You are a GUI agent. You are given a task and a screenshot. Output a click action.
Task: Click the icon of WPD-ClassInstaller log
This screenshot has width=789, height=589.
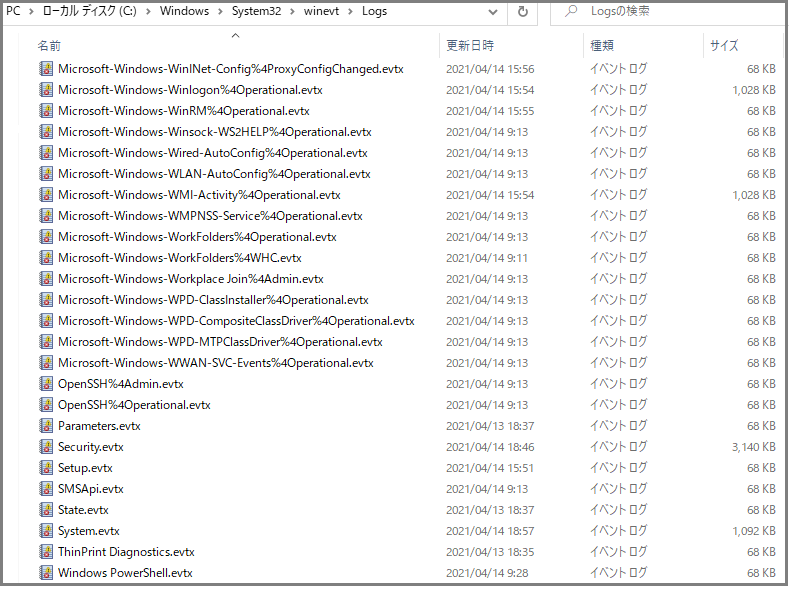point(46,300)
